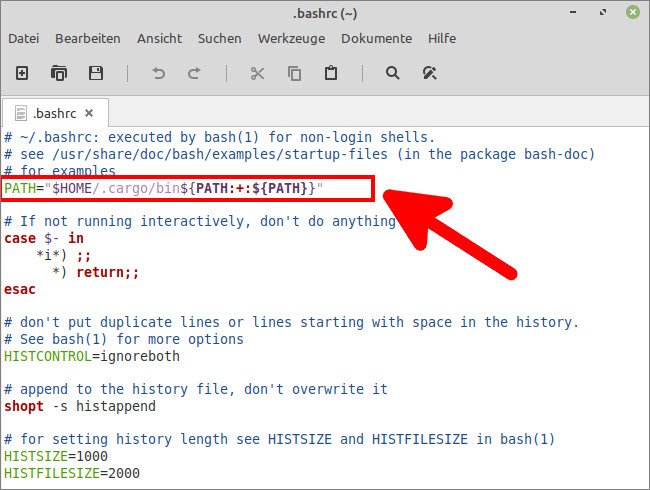Screen dimensions: 650x490
Task: Click the 'case $- in' line
Action: point(44,238)
